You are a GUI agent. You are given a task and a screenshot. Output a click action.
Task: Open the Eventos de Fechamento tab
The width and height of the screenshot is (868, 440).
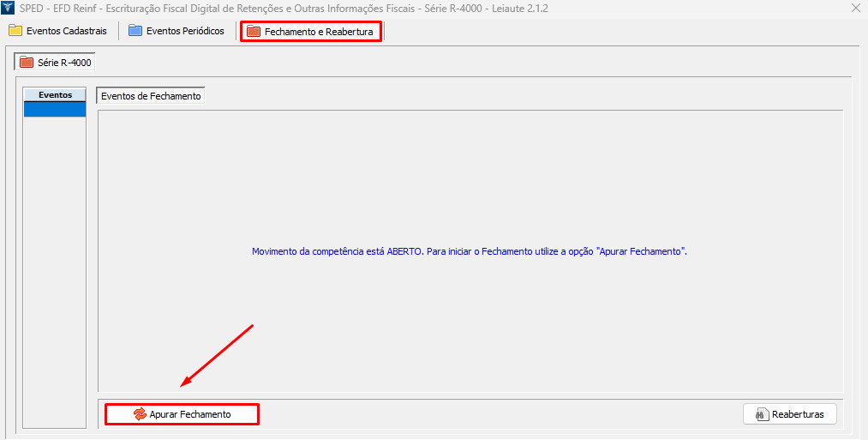(x=151, y=96)
